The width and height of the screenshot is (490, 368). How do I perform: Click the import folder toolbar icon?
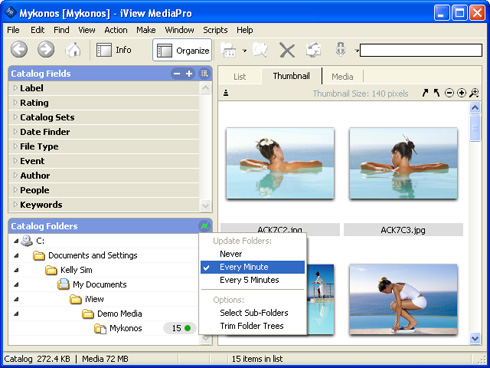(229, 50)
